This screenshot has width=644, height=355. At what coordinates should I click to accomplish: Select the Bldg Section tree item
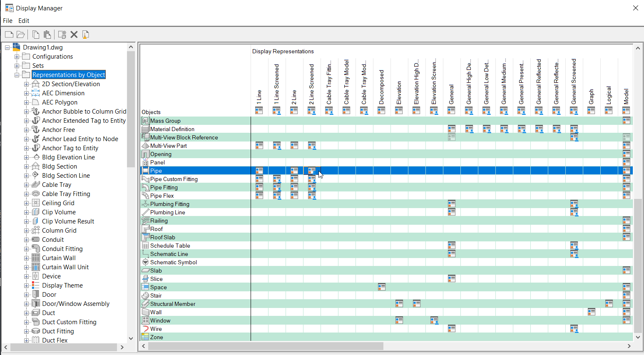click(60, 166)
